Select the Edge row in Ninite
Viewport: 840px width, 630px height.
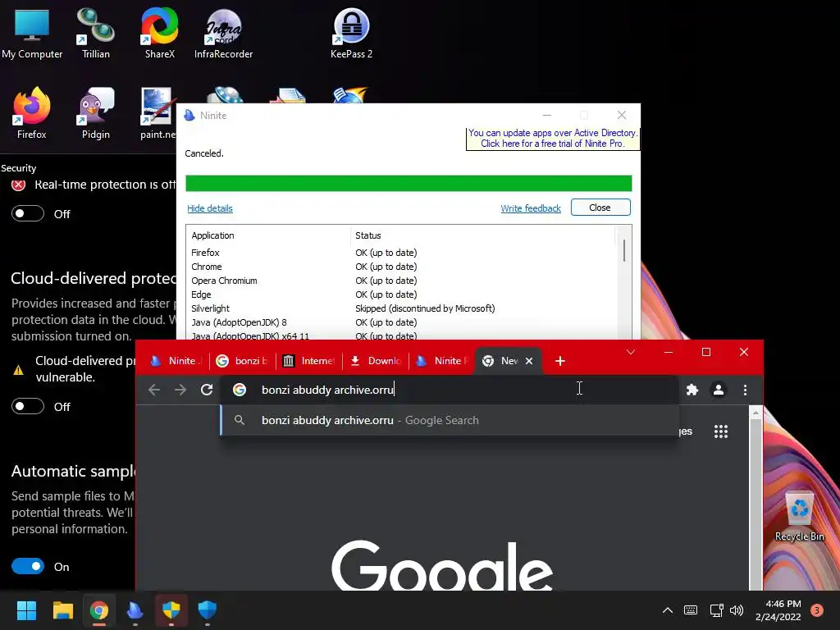[402, 294]
